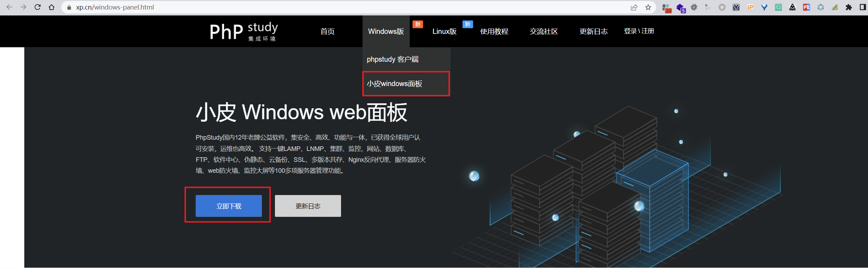Go back with the browser back arrow
Viewport: 868px width, 268px height.
(10, 7)
